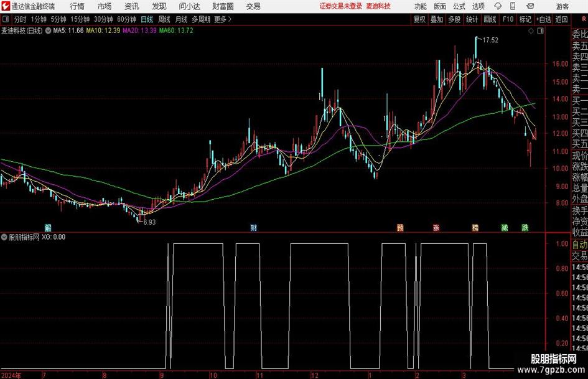Open the 行情 menu

point(77,6)
